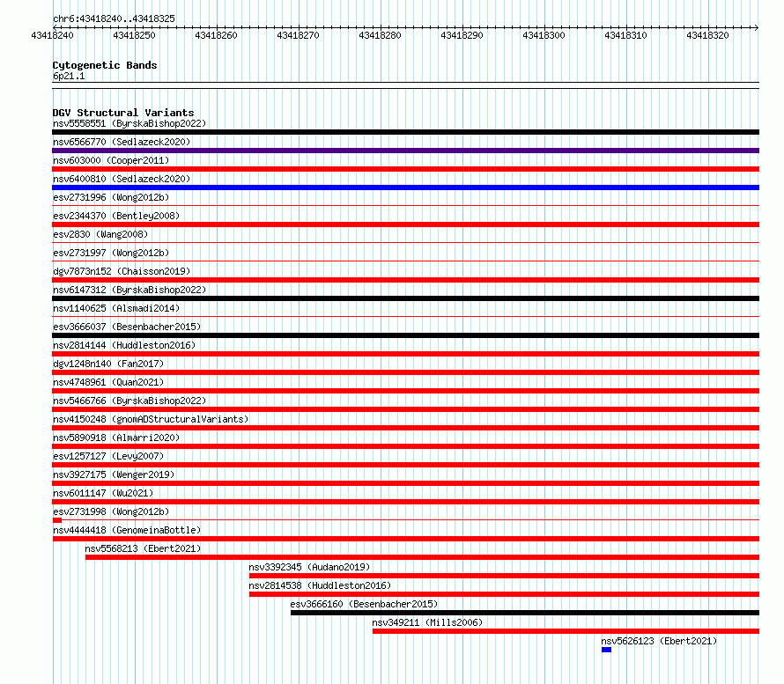Image resolution: width=784 pixels, height=684 pixels.
Task: Click the red bar under nsv603000
Action: [405, 169]
